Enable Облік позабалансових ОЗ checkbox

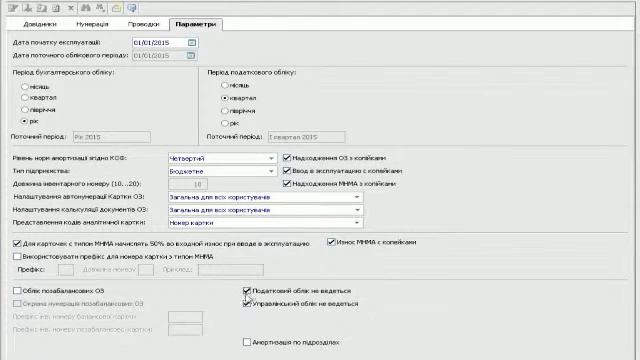click(x=17, y=291)
